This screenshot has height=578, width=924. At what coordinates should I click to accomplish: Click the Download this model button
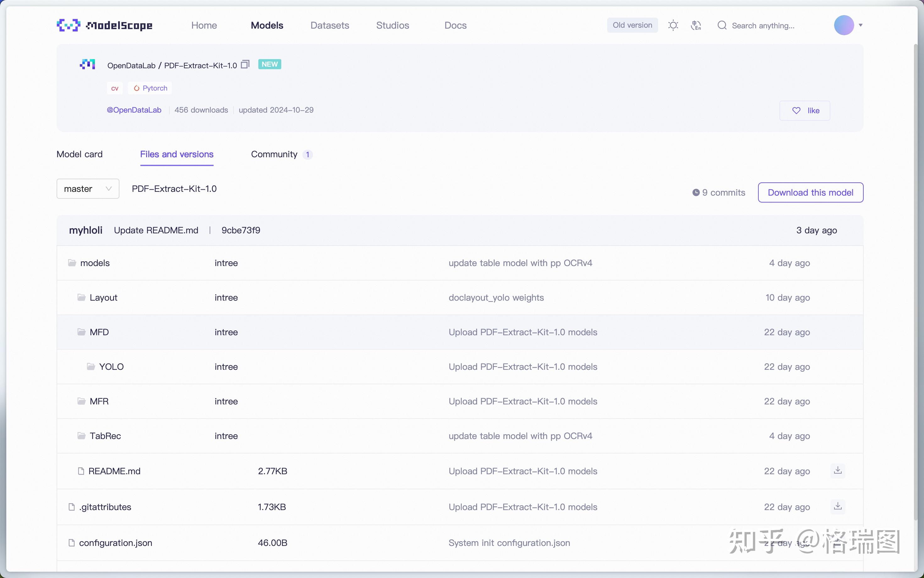[x=810, y=192]
